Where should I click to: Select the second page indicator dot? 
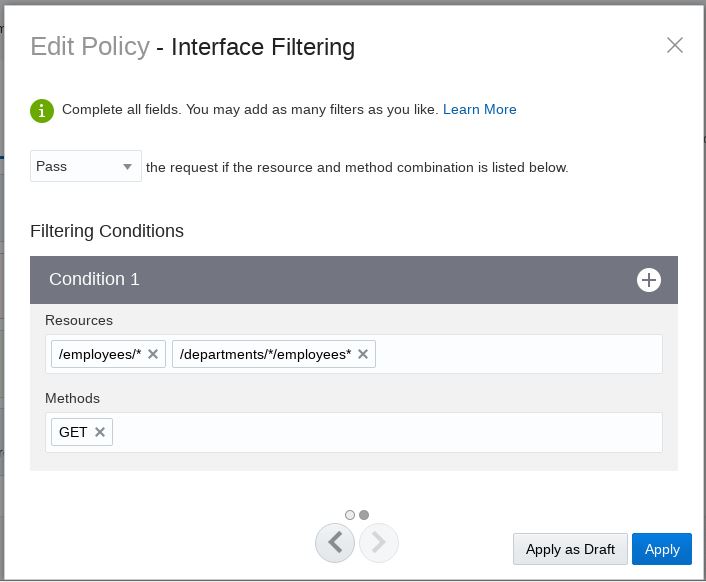364,515
